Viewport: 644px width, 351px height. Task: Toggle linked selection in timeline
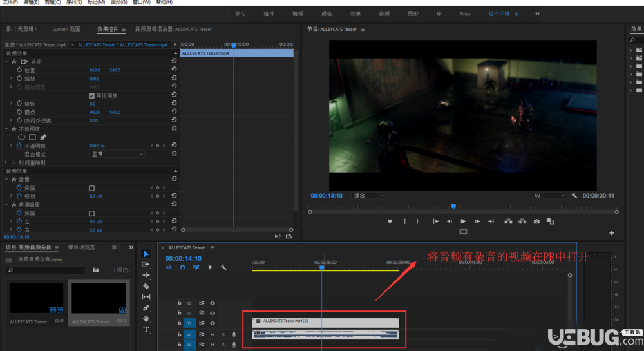[x=196, y=267]
